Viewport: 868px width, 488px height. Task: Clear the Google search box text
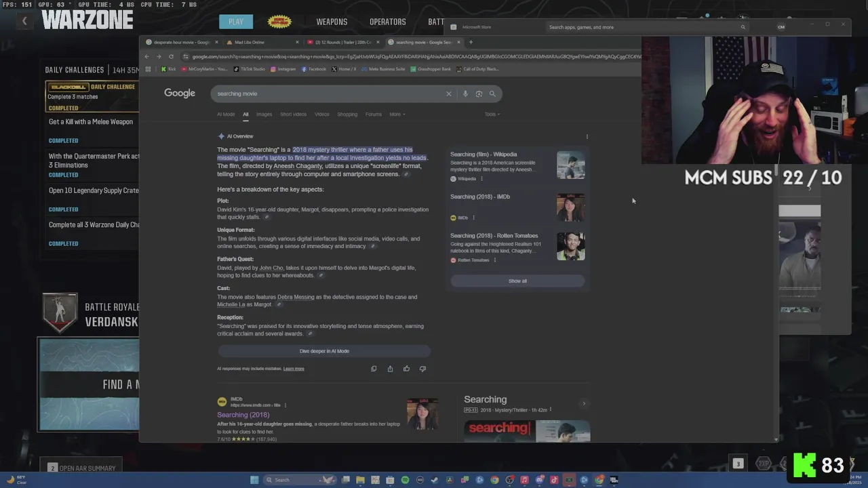coord(448,94)
